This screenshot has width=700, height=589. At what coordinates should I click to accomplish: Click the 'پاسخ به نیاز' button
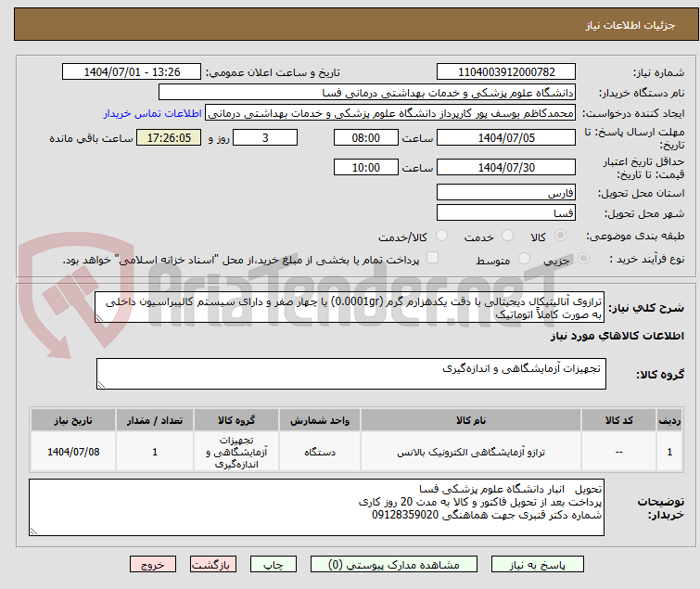click(x=537, y=565)
